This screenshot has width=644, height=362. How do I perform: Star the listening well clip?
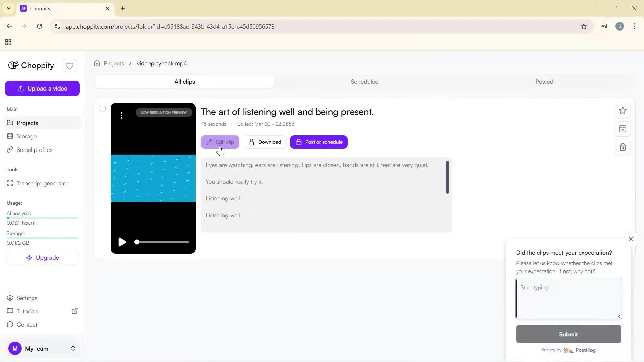point(623,111)
